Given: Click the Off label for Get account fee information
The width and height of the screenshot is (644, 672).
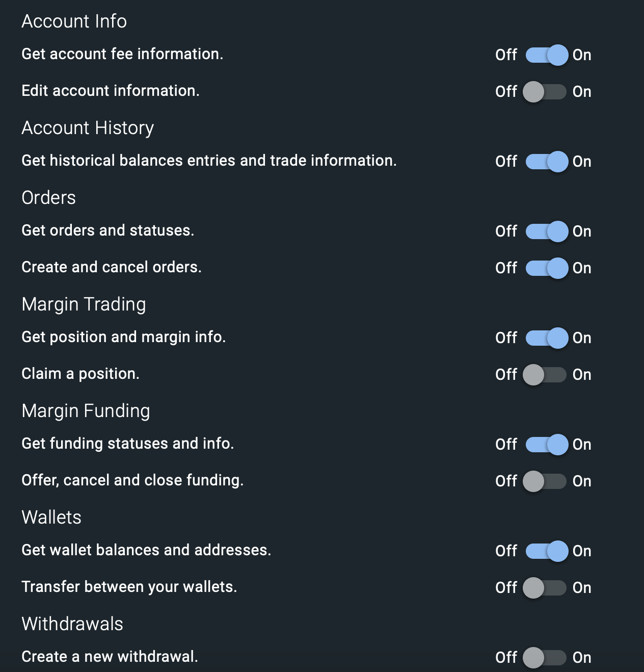Looking at the screenshot, I should 506,55.
